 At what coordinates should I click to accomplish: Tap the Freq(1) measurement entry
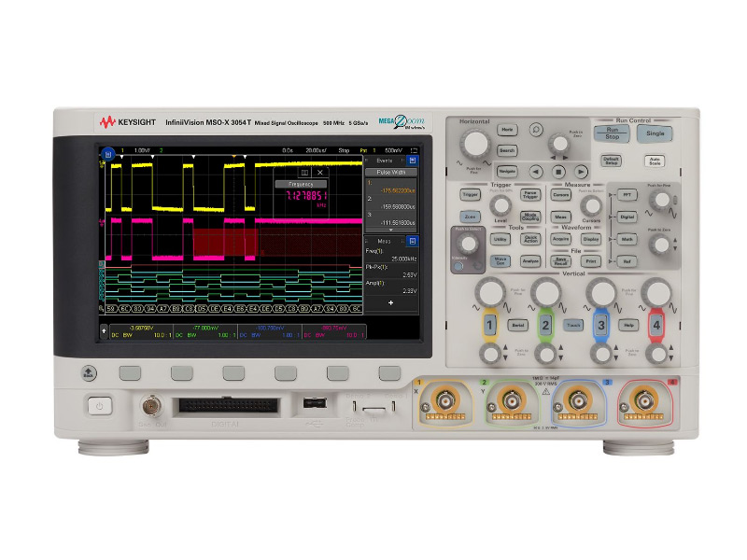[390, 255]
